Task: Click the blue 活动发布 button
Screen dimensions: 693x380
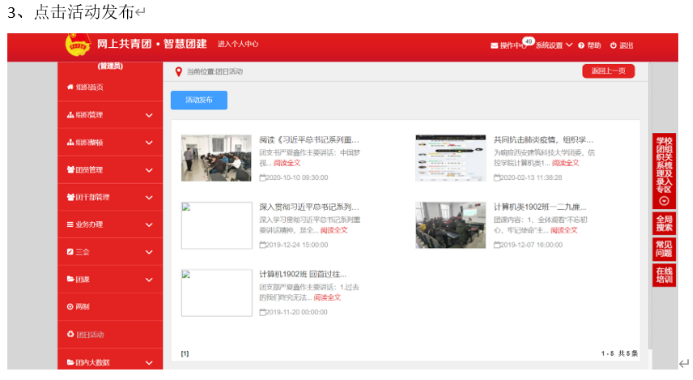Action: pos(199,100)
